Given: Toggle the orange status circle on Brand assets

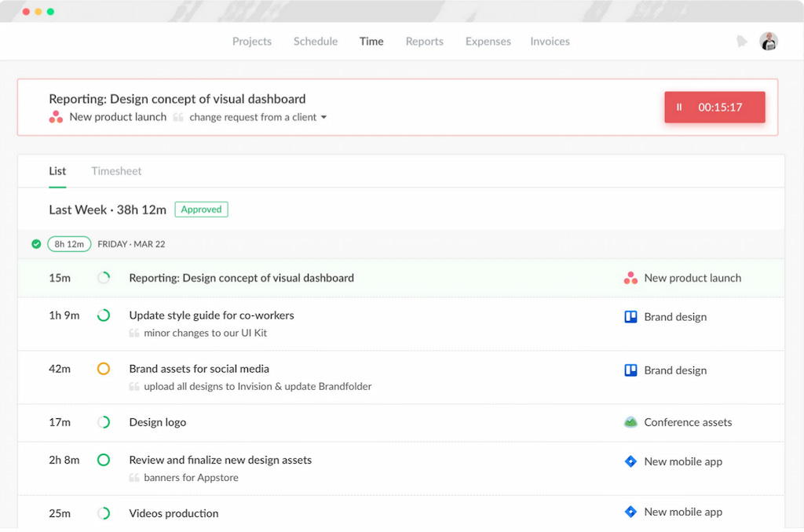Looking at the screenshot, I should tap(103, 368).
